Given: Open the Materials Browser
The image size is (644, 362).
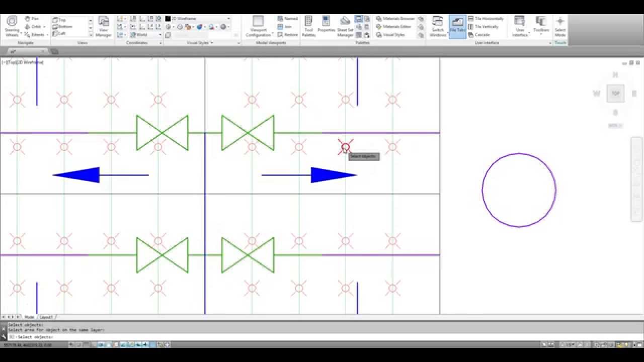Looking at the screenshot, I should pos(396,19).
